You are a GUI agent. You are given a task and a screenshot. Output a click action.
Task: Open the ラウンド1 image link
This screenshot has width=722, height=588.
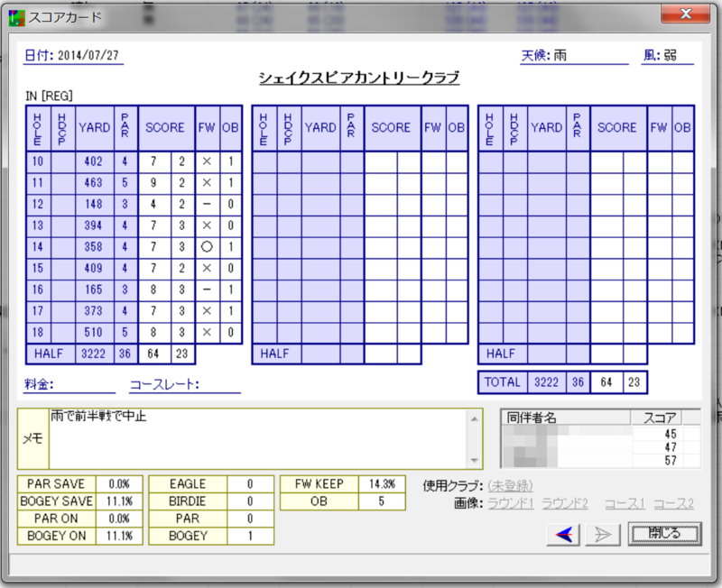click(511, 504)
